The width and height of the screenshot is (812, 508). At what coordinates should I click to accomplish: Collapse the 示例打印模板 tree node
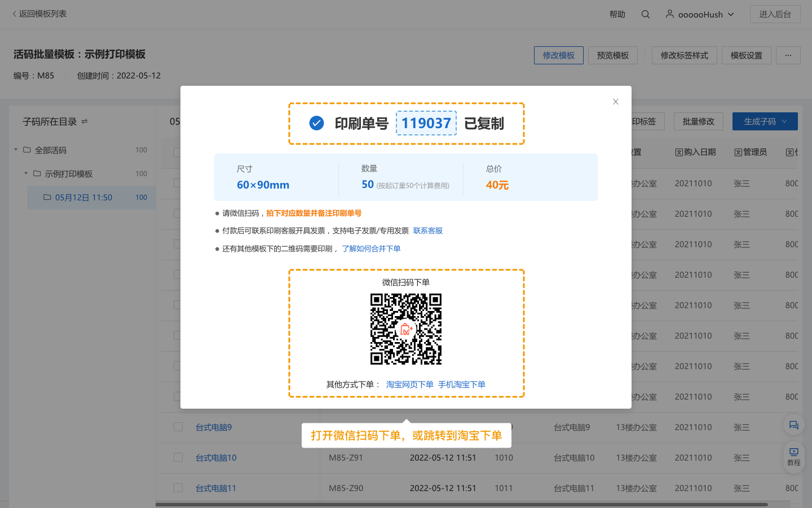click(26, 173)
